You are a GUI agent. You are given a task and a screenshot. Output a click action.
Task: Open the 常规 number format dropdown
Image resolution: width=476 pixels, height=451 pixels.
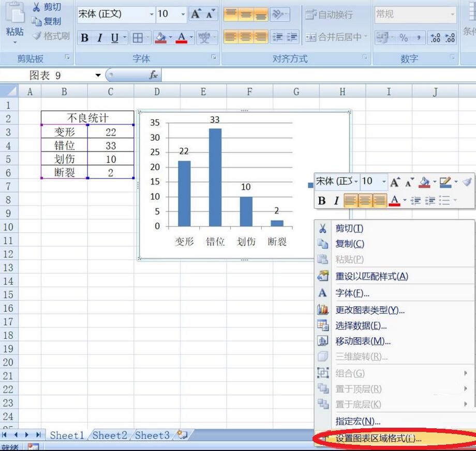coord(452,14)
